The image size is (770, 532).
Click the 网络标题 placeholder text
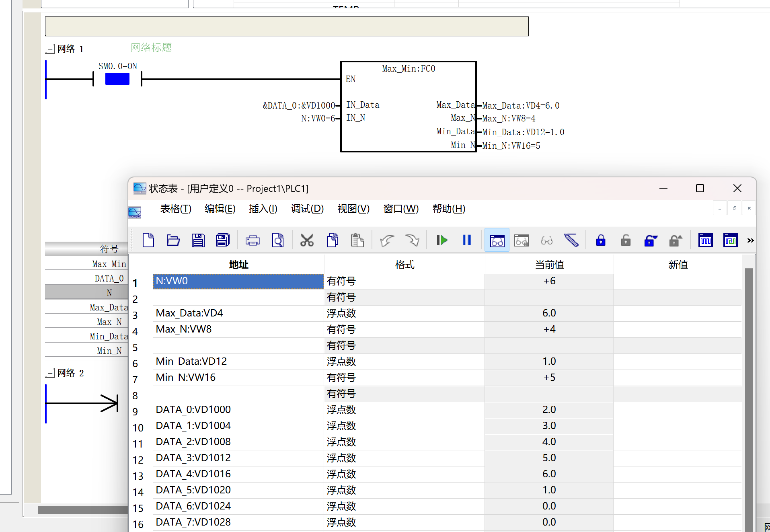tap(151, 47)
